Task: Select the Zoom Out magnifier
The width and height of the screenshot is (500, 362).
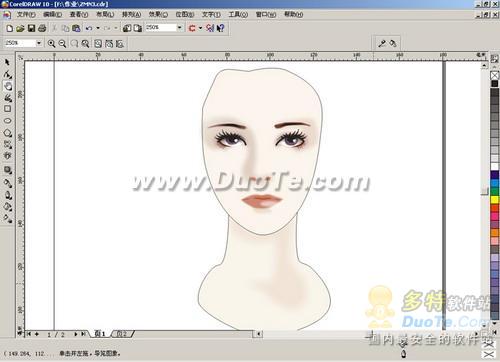Action: click(x=62, y=44)
